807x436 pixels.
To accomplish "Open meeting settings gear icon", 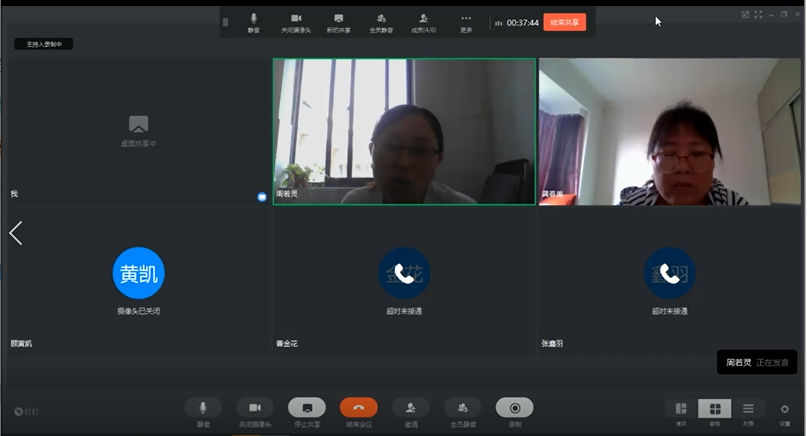I will point(785,409).
